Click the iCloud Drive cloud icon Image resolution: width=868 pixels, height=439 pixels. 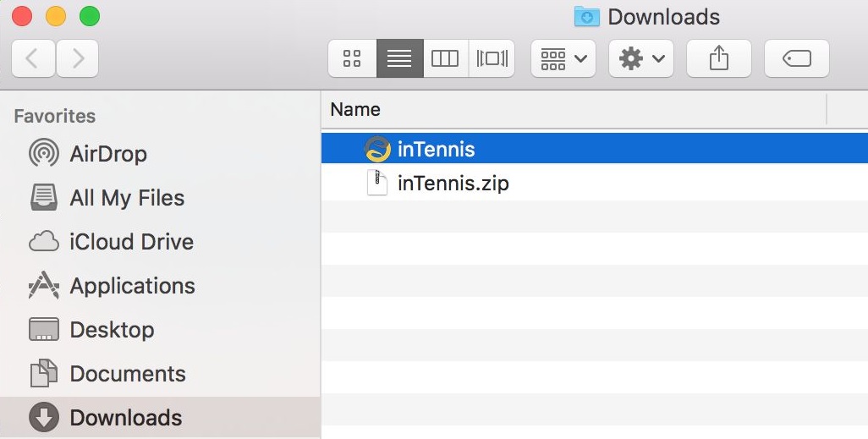pos(44,242)
